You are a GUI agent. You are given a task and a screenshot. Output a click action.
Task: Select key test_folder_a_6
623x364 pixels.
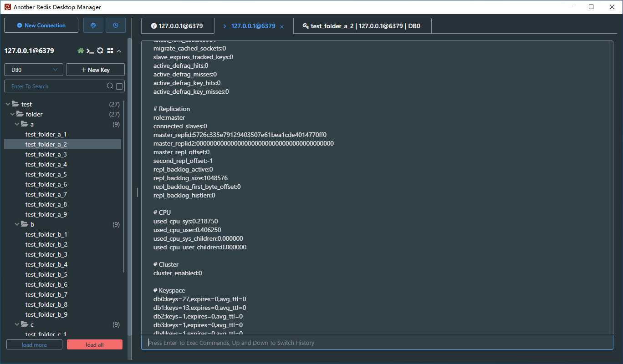[x=62, y=184]
